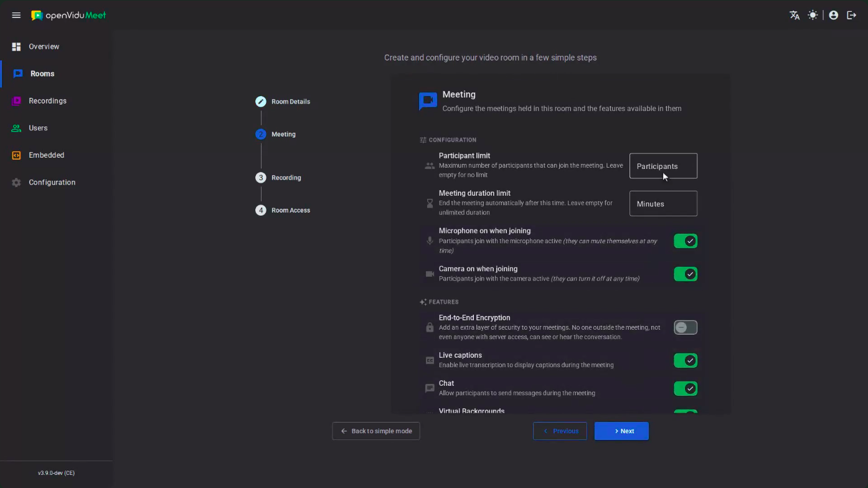Click the Meeting duration limit label
This screenshot has height=488, width=868.
pos(474,193)
